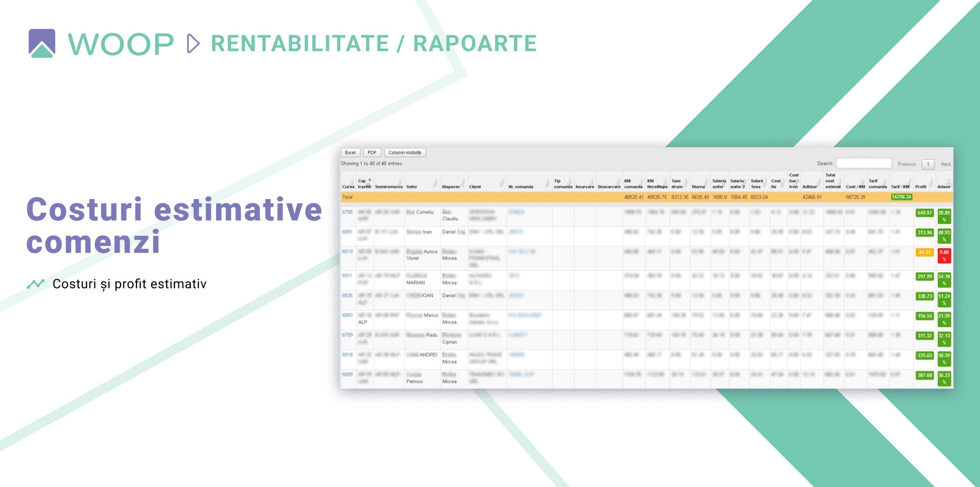Select pagination page 1
980x487 pixels.
pos(928,164)
